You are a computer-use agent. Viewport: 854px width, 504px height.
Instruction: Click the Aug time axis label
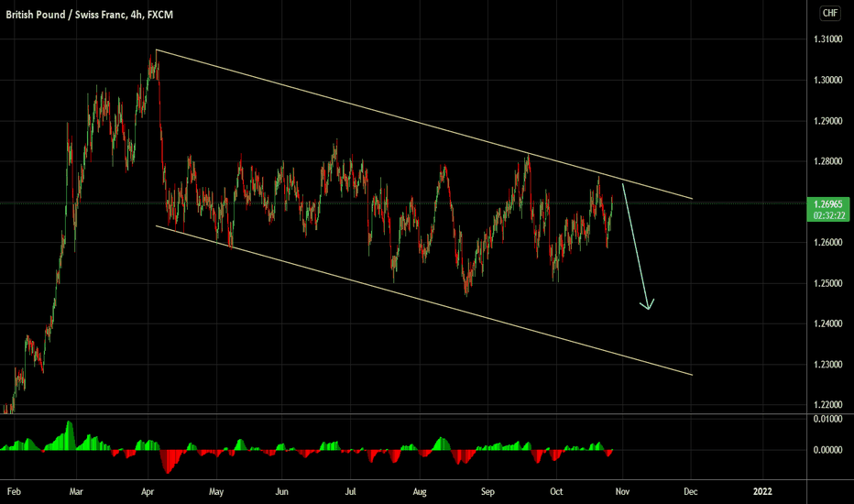420,491
